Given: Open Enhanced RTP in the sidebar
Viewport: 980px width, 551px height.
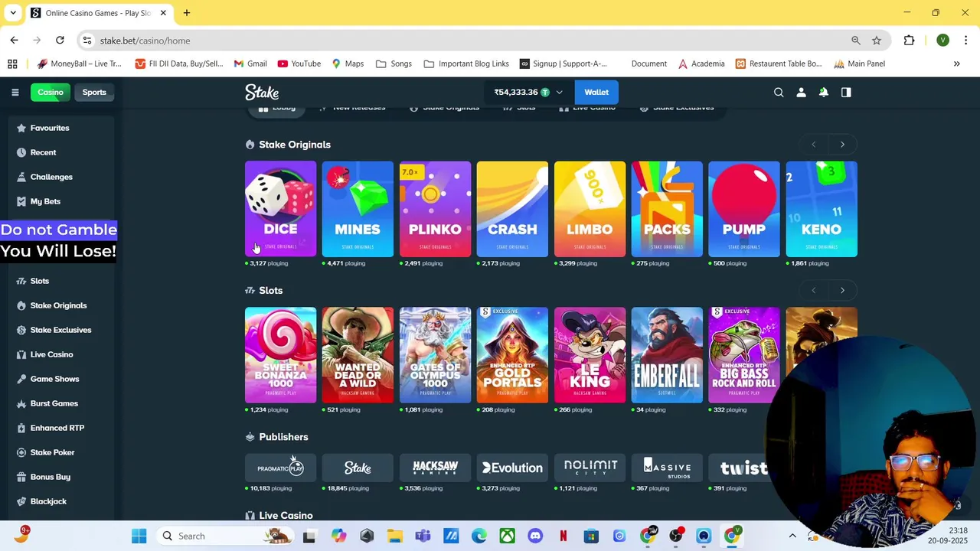Looking at the screenshot, I should (x=57, y=428).
